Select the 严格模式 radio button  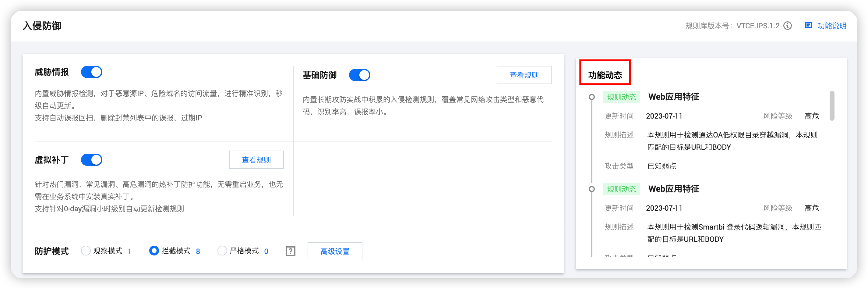(222, 251)
